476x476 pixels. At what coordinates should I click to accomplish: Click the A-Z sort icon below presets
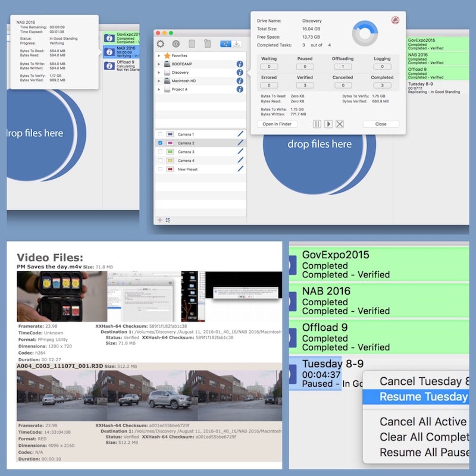click(167, 220)
